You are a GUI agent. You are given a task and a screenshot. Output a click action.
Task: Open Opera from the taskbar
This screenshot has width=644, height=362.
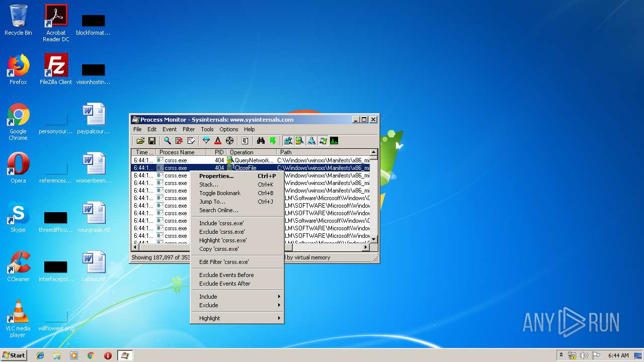click(108, 355)
